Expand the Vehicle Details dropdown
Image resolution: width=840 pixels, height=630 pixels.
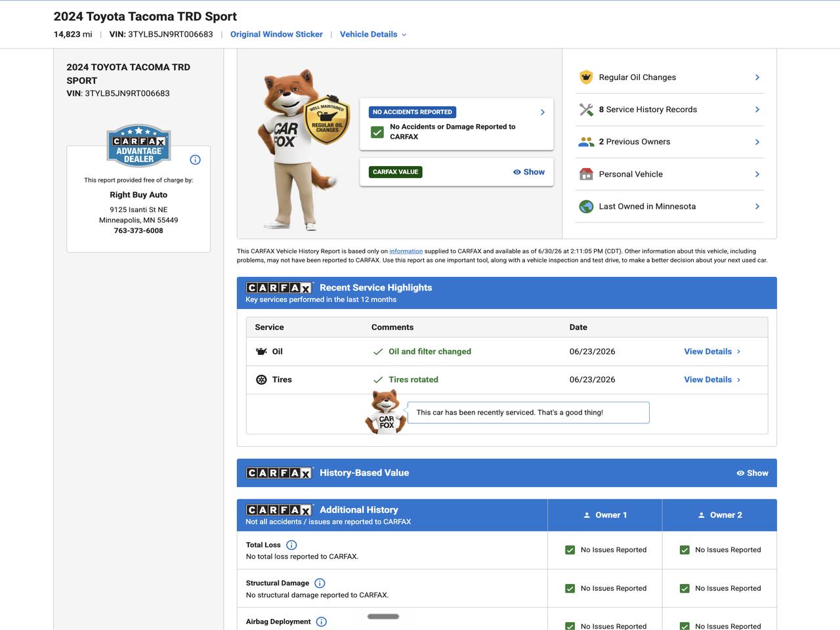coord(373,34)
